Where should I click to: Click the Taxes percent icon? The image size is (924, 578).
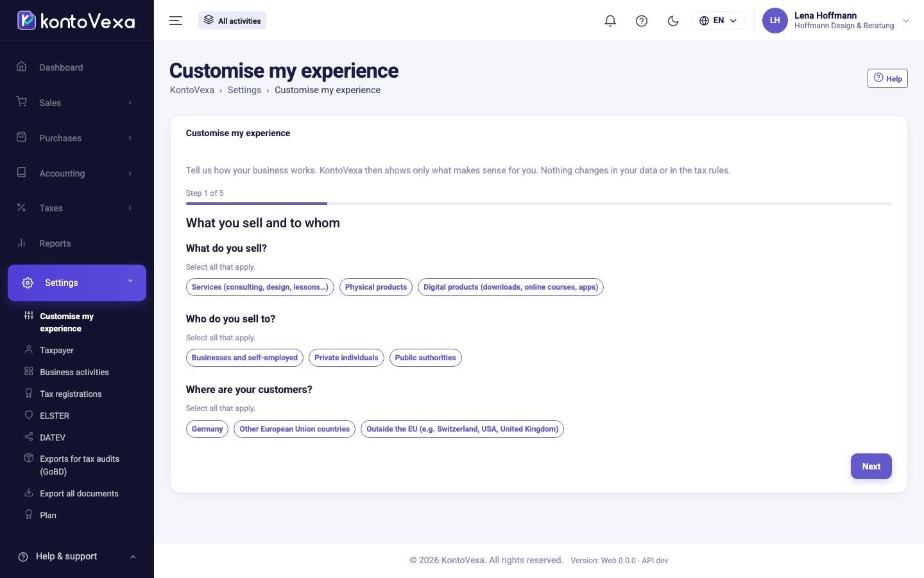21,207
